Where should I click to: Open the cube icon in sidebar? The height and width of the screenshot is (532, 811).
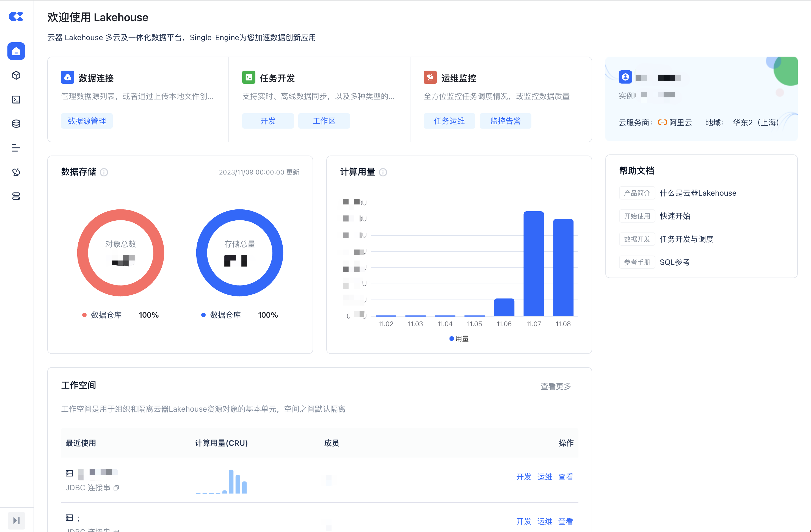click(16, 75)
